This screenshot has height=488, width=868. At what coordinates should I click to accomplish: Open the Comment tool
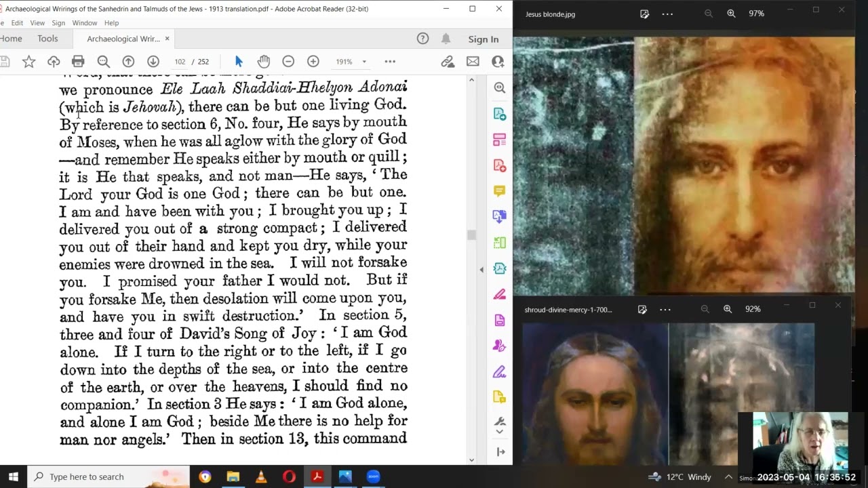pyautogui.click(x=500, y=191)
